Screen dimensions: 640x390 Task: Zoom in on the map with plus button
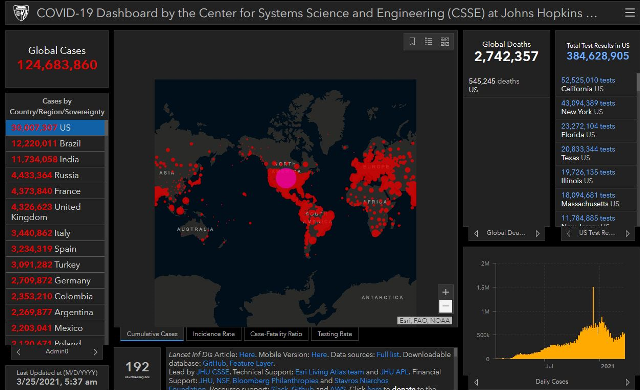click(x=445, y=292)
